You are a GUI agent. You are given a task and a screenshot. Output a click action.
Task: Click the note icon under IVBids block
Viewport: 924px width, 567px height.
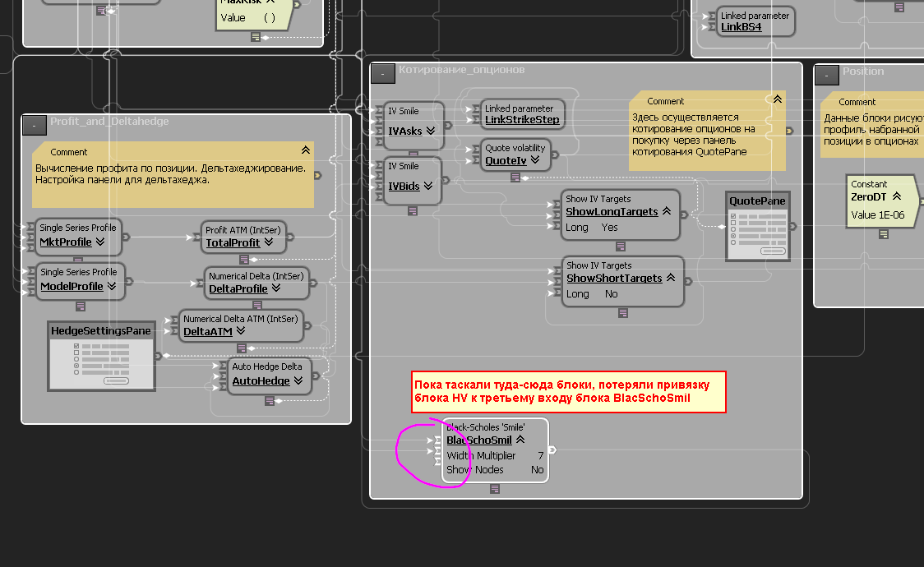pyautogui.click(x=413, y=211)
